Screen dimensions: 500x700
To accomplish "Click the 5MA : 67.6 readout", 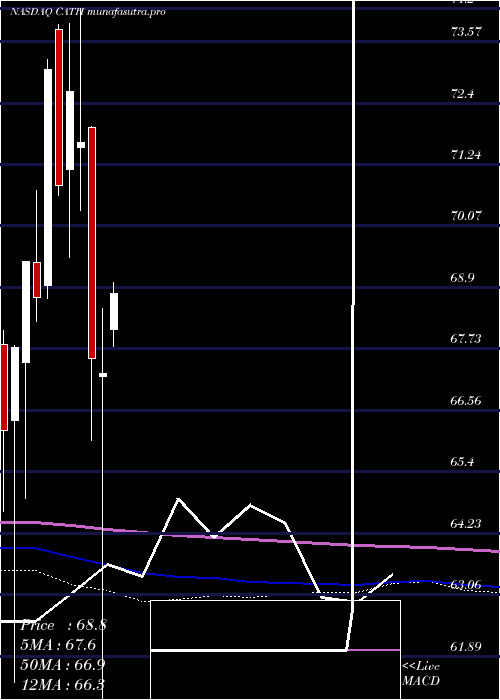I will [58, 645].
